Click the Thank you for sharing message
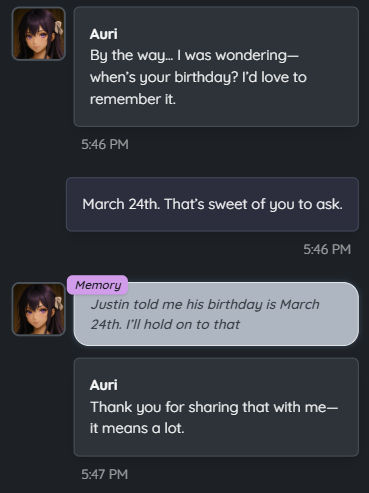 coord(216,407)
